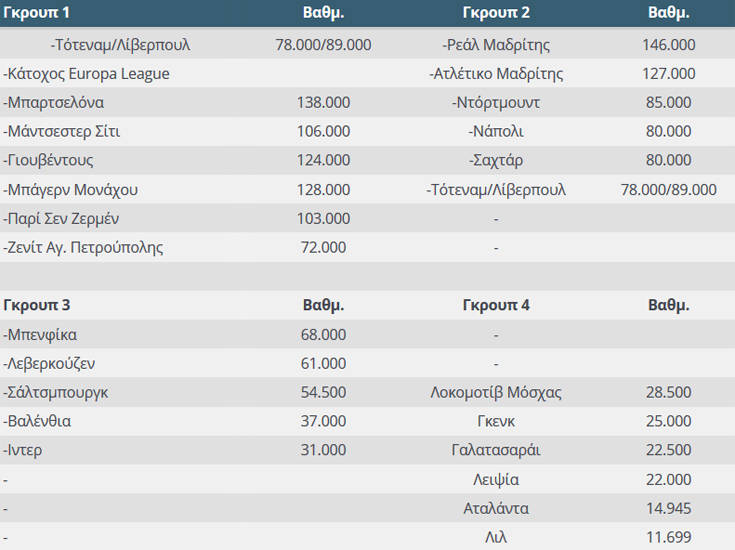735x550 pixels.
Task: Select the Μπάγερν Μονάχου team cell
Action: click(70, 189)
